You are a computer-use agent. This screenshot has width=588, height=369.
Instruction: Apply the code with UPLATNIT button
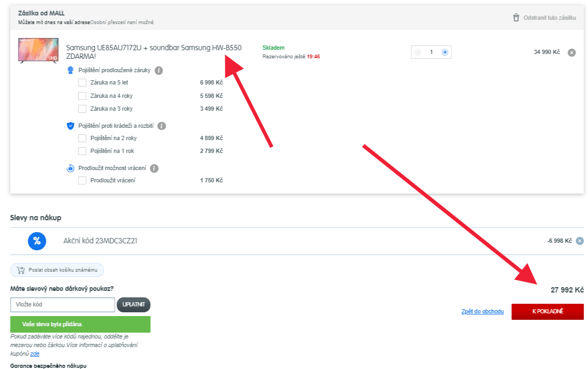[134, 304]
